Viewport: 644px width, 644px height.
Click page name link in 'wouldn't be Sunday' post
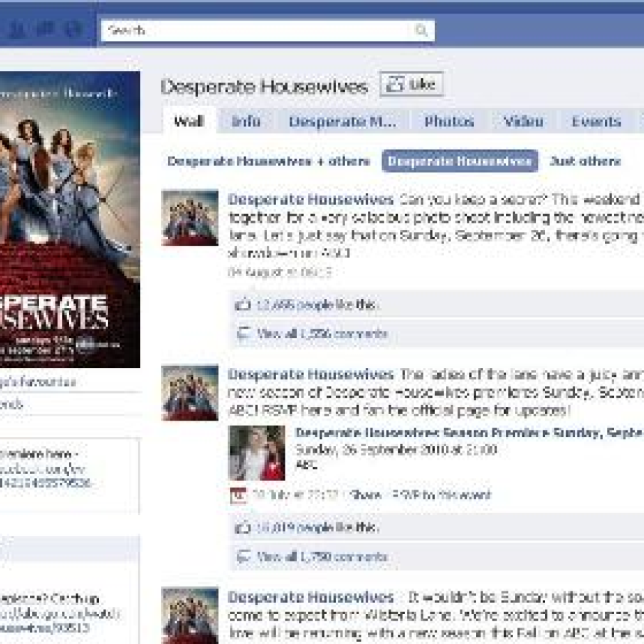point(310,597)
